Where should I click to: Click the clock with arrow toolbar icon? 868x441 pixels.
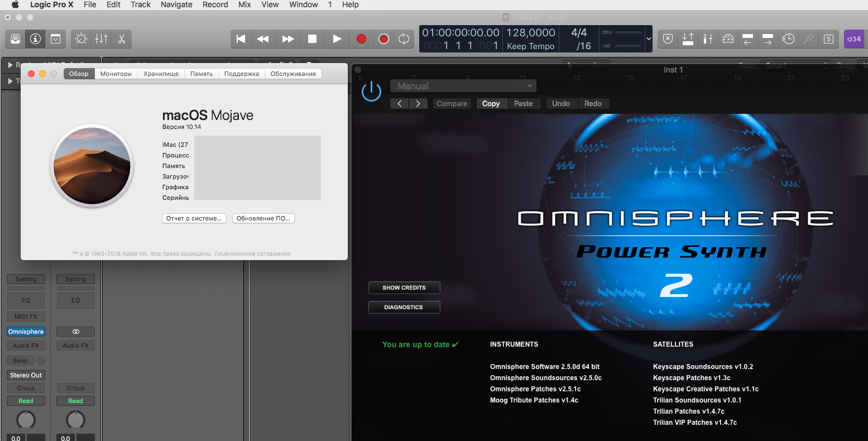788,39
